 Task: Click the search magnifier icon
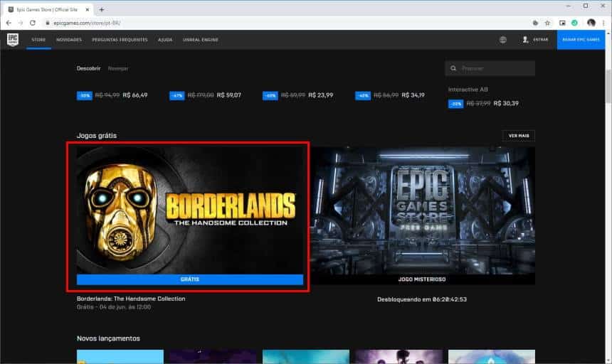click(x=453, y=68)
